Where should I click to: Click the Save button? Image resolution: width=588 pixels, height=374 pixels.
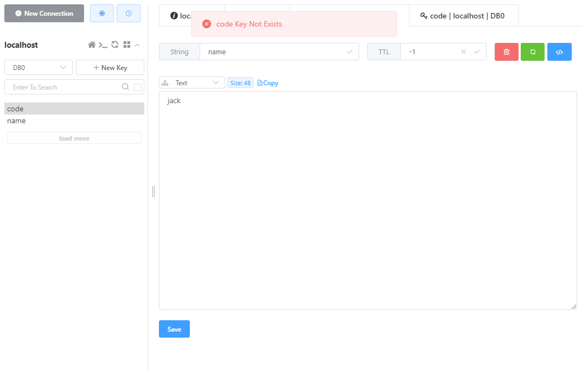[x=174, y=329]
